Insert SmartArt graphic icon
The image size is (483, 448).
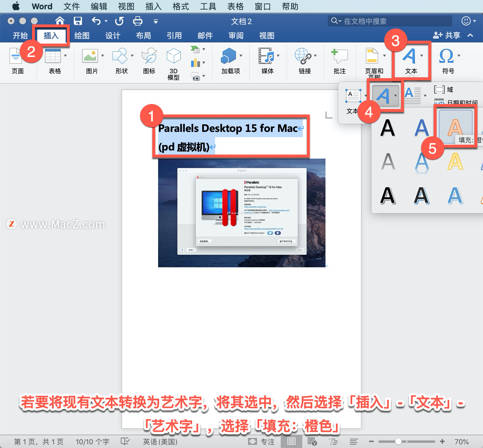[x=195, y=49]
